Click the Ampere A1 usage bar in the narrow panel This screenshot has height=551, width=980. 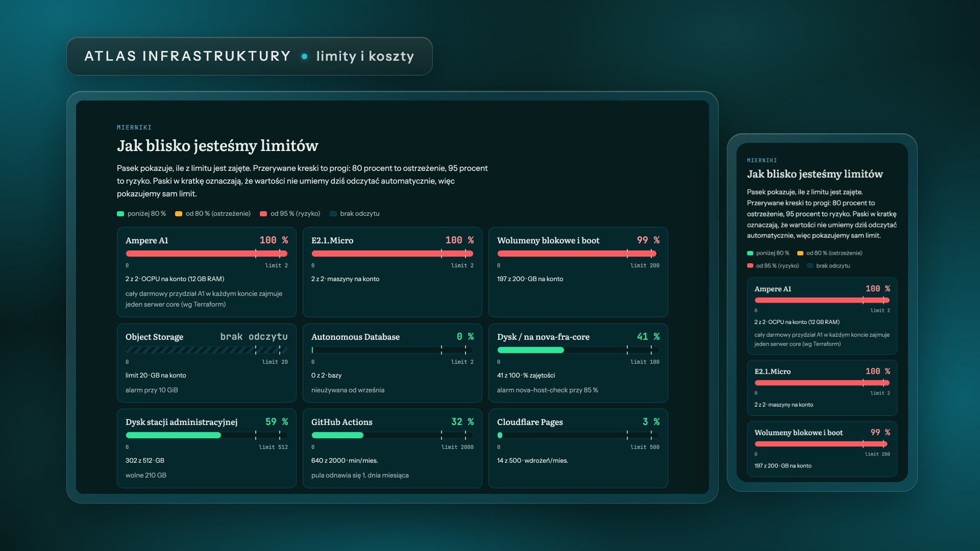822,300
